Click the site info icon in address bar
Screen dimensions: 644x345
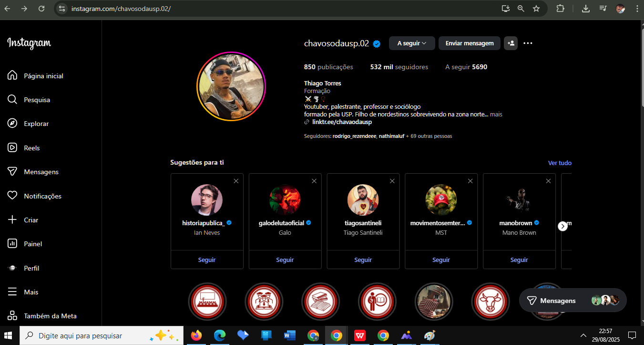61,9
